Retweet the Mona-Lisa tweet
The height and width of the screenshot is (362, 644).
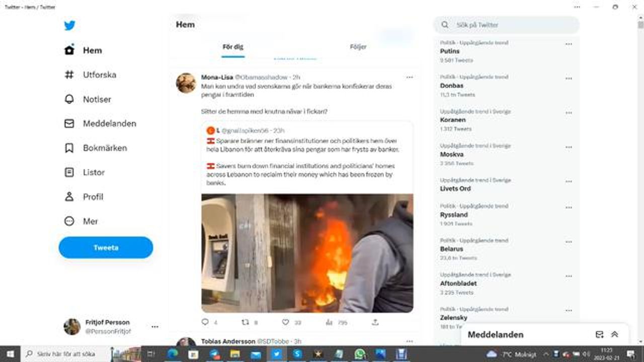(246, 322)
